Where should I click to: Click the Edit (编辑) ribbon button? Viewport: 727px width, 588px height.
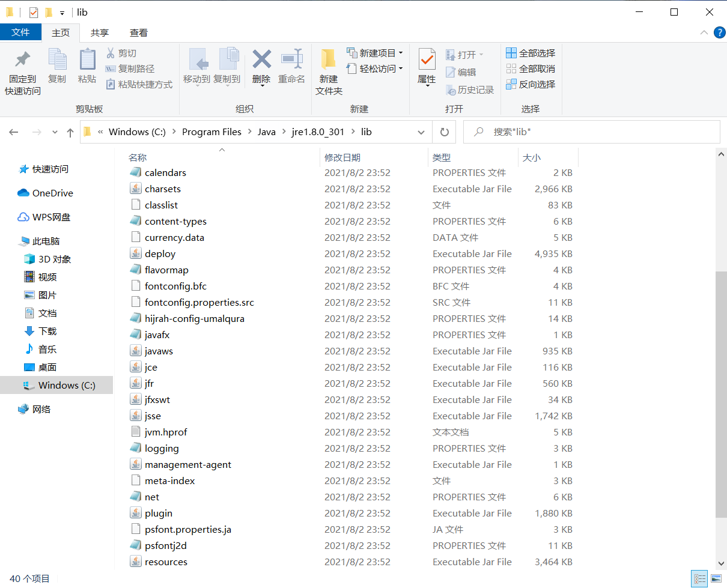[x=461, y=72]
